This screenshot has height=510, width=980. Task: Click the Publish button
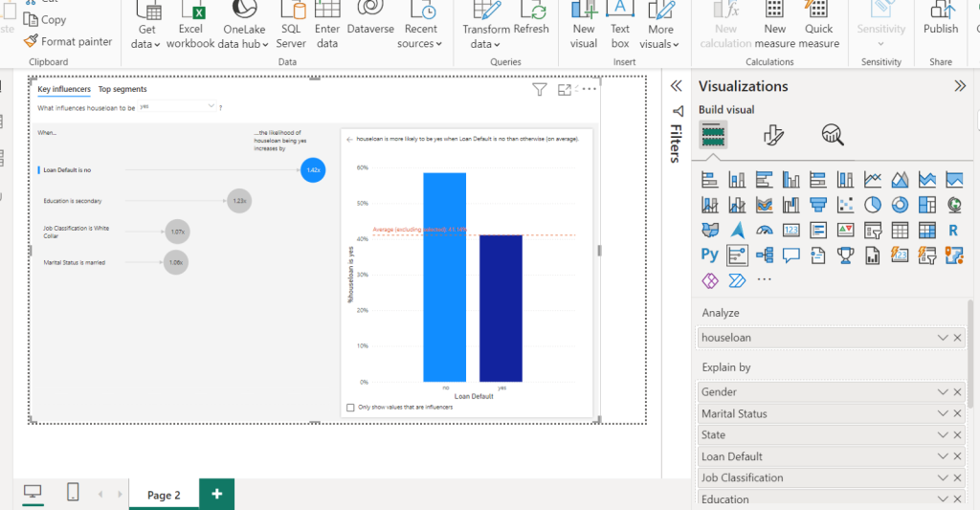pyautogui.click(x=941, y=19)
